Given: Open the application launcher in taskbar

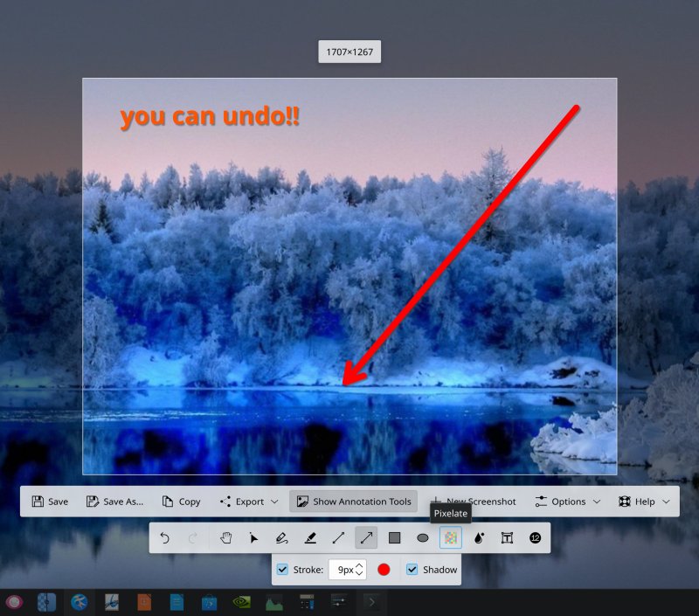Looking at the screenshot, I should coord(14,603).
